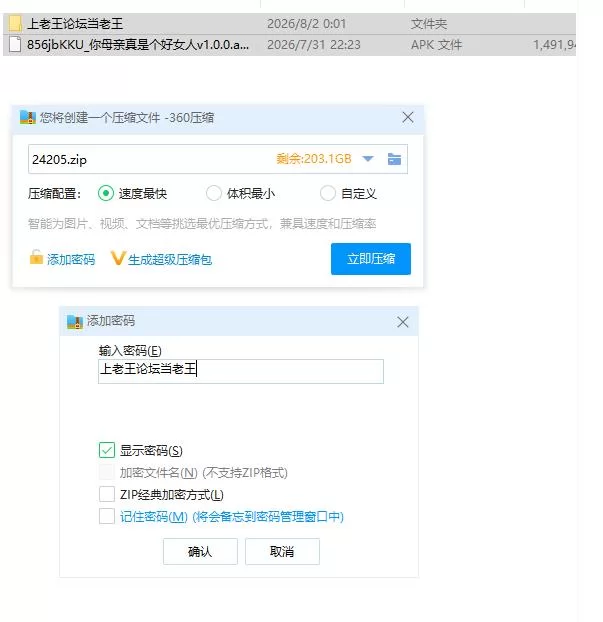The width and height of the screenshot is (603, 622).
Task: Click the 文件夹 type cell
Action: click(428, 24)
